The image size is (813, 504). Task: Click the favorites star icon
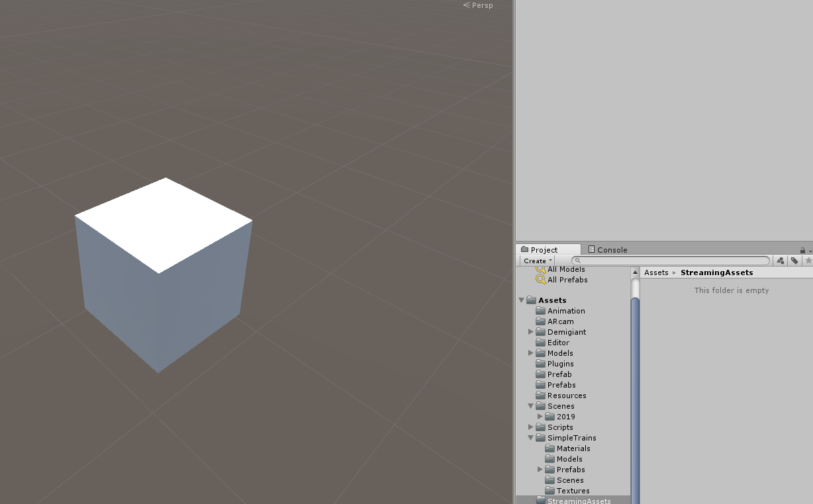(x=808, y=261)
